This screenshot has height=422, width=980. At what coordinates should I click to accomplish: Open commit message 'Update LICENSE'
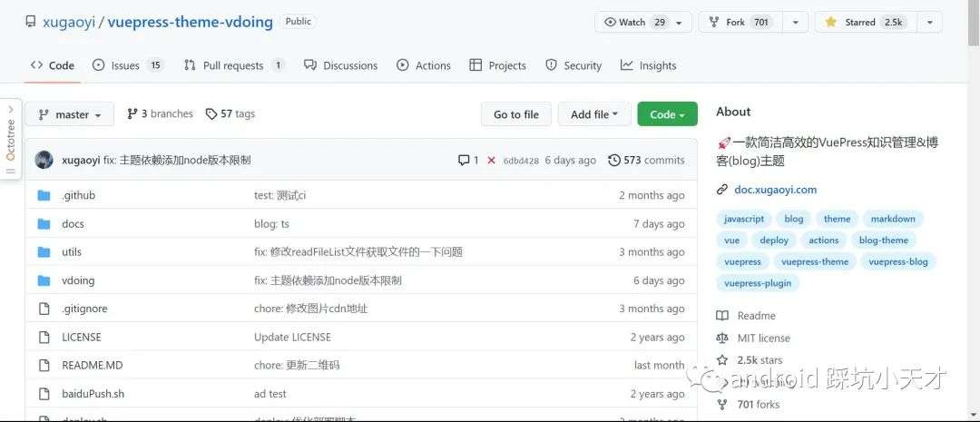pos(292,337)
